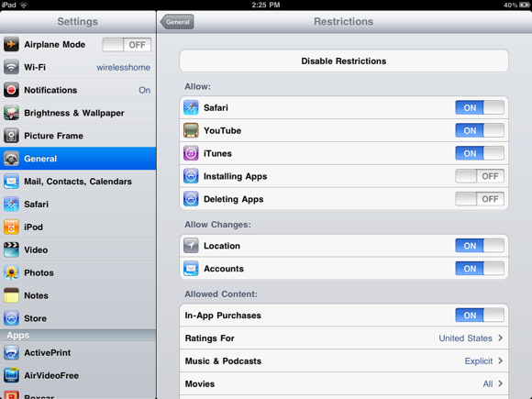Open Music & Podcasts Explicit chevron
532x399 pixels.
tap(501, 360)
